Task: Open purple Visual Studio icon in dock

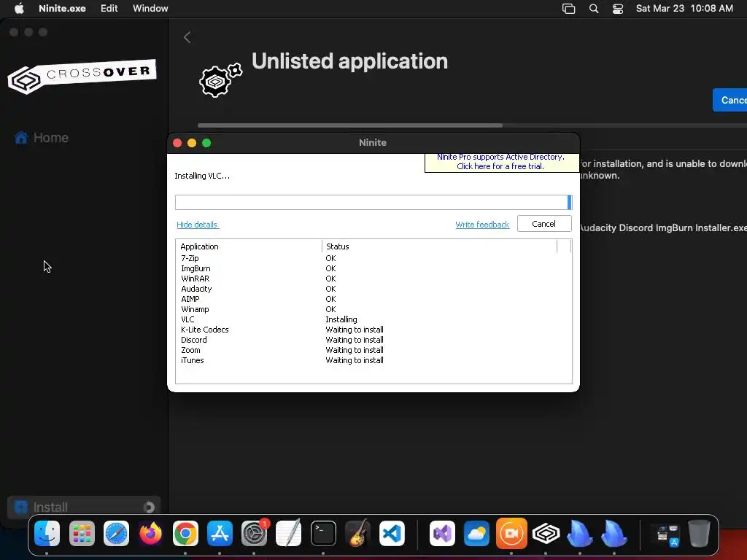Action: point(442,533)
